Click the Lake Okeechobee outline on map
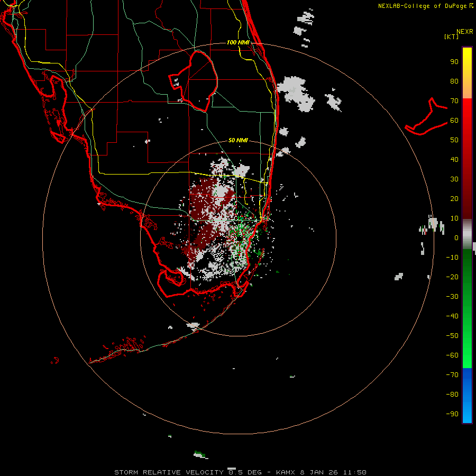Screen dimensions: 476x476 click(194, 80)
